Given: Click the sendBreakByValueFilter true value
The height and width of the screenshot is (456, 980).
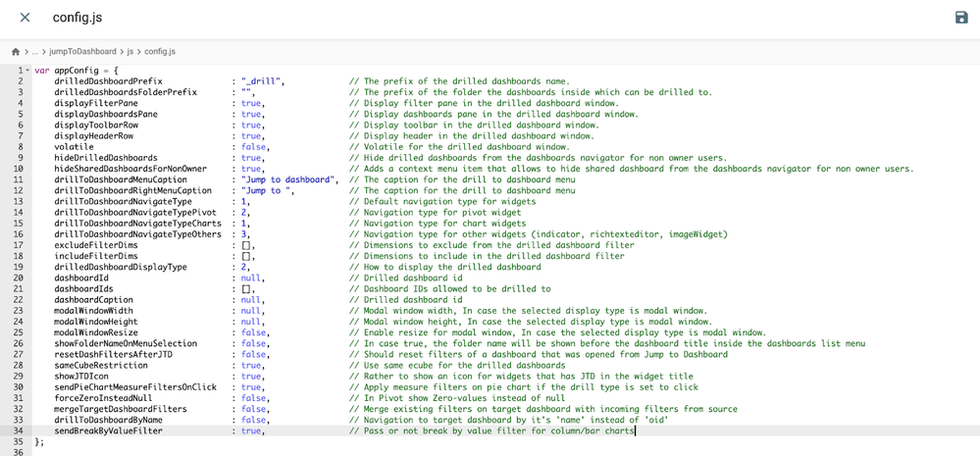Looking at the screenshot, I should pyautogui.click(x=251, y=431).
